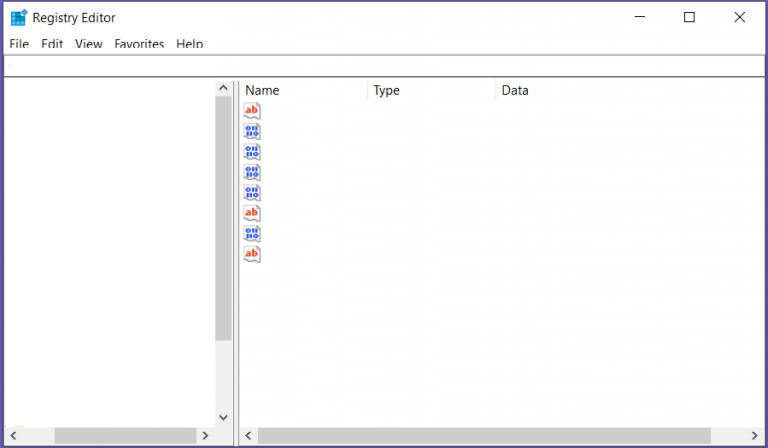Select the bottom string value icon
Screen dimensions: 768x448
[x=252, y=254]
